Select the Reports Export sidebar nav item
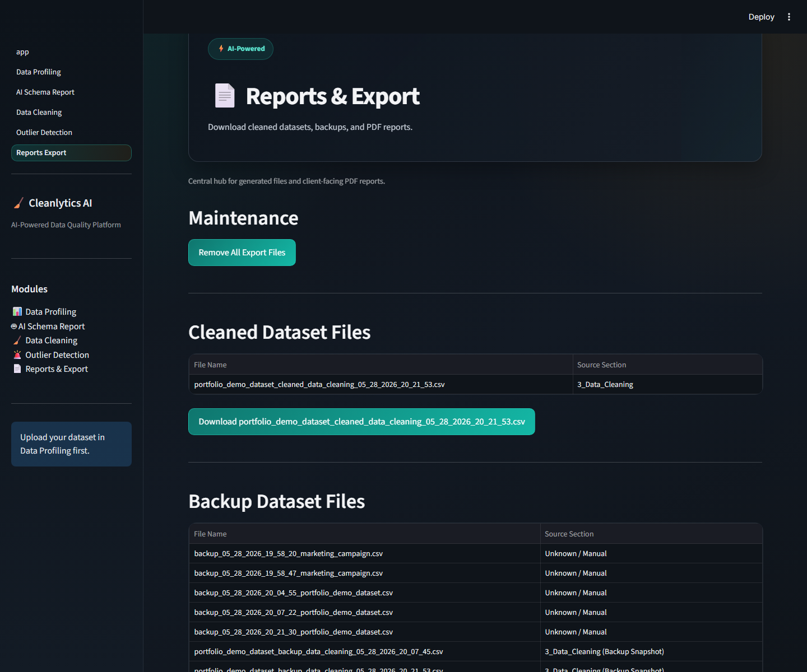The width and height of the screenshot is (807, 672). [x=71, y=153]
